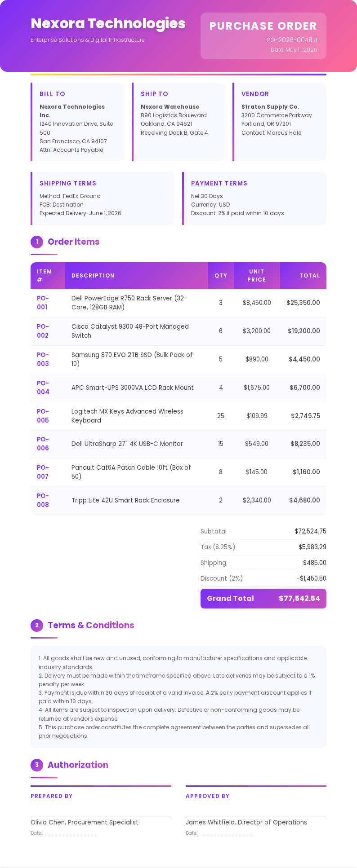This screenshot has width=357, height=868.
Task: Select the 2% early payment discount line
Action: 237,213
